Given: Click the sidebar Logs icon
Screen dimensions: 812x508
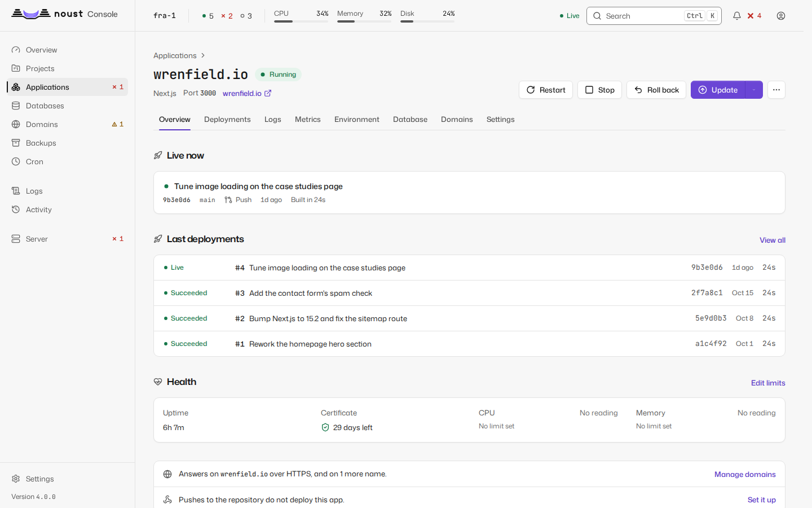Looking at the screenshot, I should coord(16,191).
